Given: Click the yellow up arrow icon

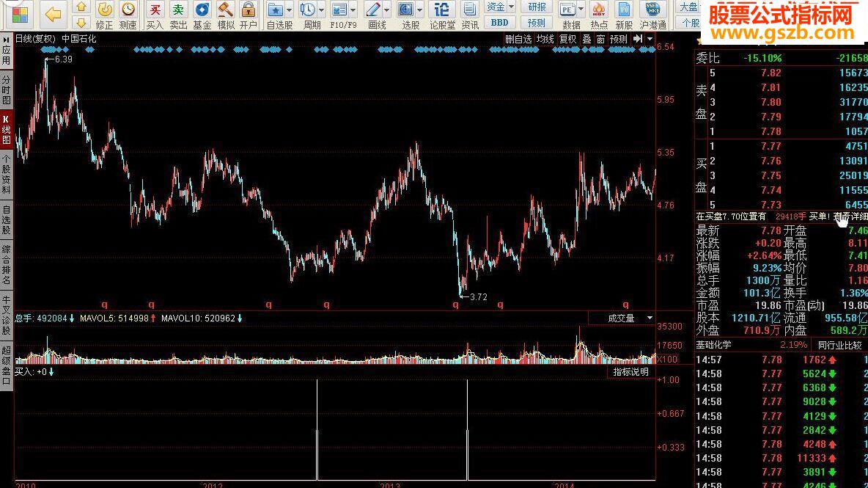Looking at the screenshot, I should tap(81, 7).
